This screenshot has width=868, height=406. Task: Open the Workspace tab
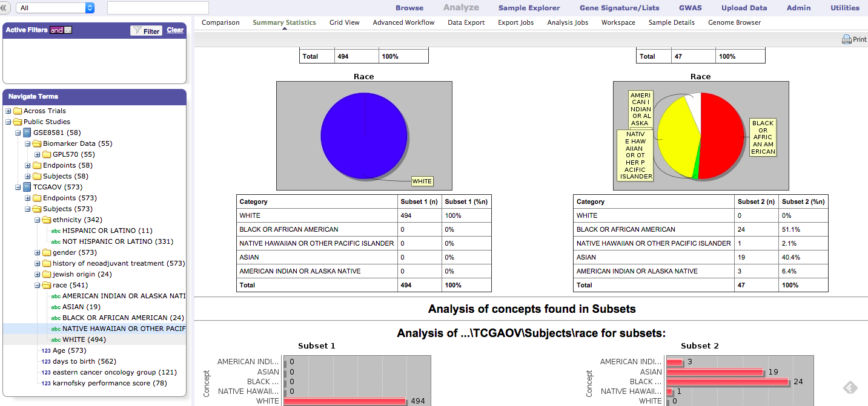618,22
